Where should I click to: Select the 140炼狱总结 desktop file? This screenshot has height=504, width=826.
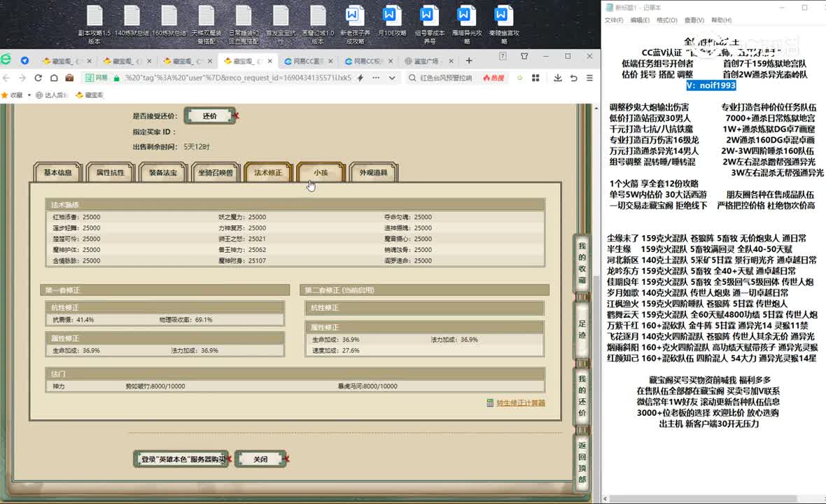pos(132,21)
